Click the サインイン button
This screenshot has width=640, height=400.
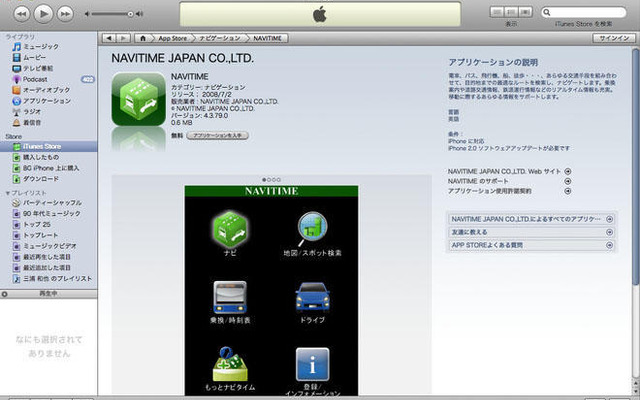[614, 38]
